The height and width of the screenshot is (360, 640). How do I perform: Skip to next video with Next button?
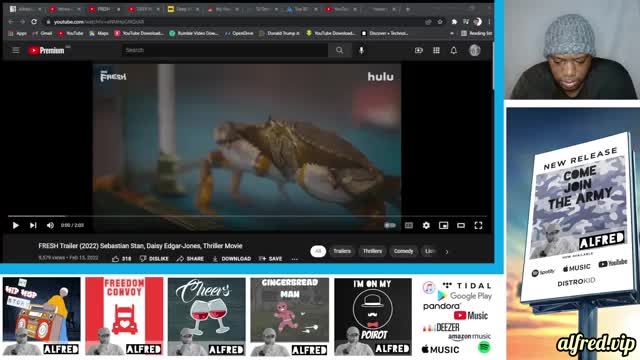coord(33,225)
